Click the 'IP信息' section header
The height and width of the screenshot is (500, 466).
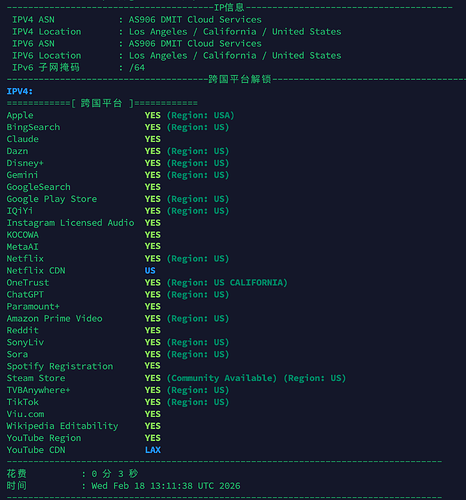(x=229, y=7)
